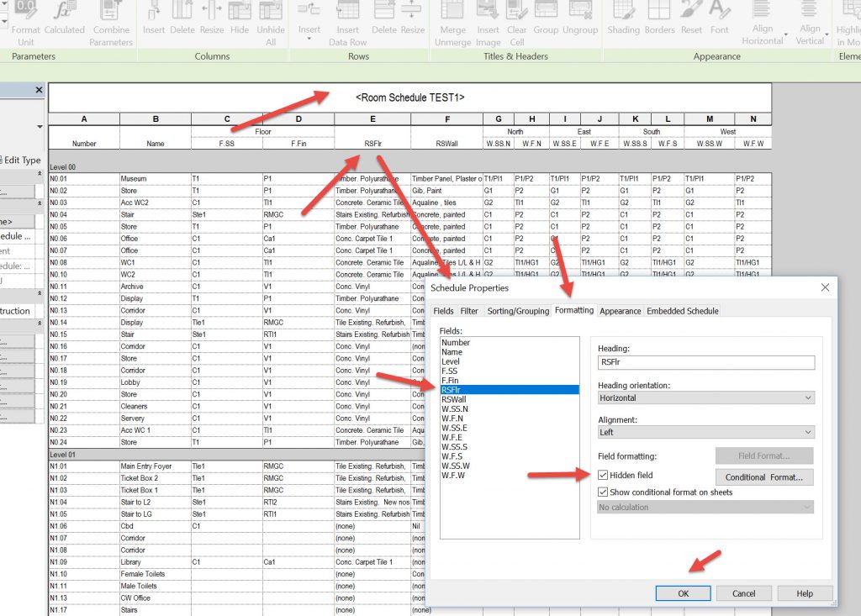Open the Alignment dropdown

click(705, 432)
